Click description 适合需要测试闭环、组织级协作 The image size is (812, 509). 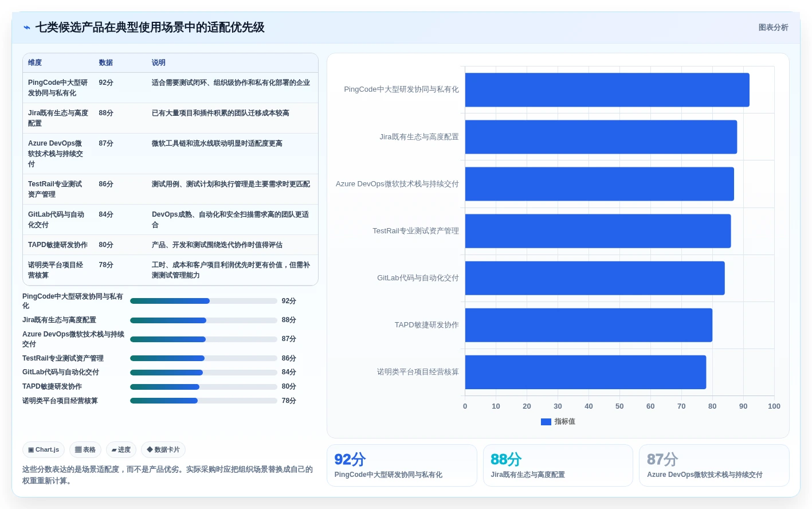pos(231,83)
